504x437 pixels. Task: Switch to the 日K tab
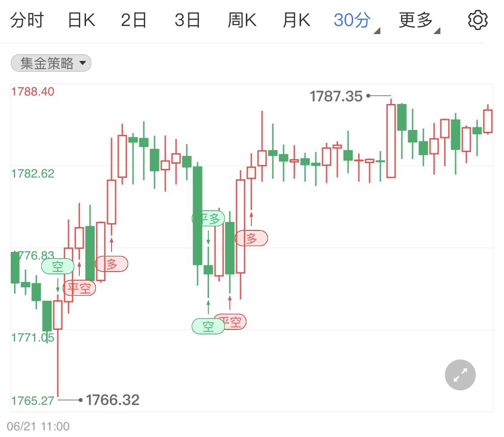coord(82,21)
